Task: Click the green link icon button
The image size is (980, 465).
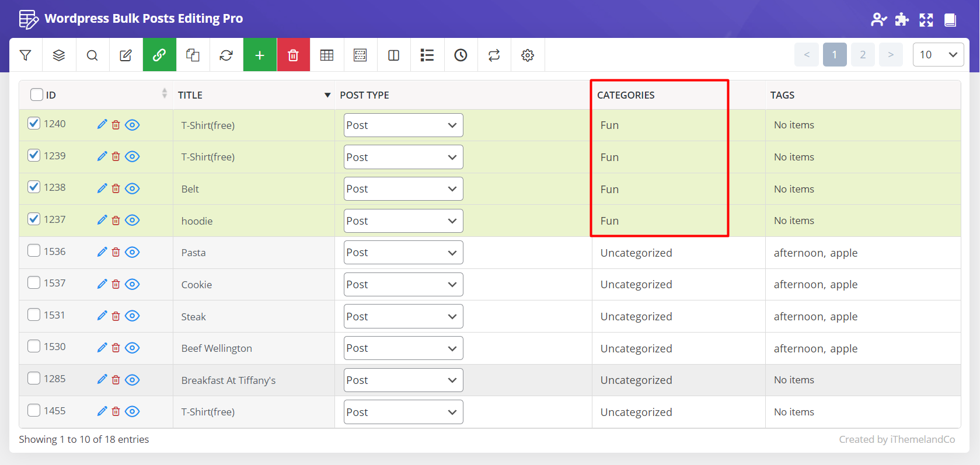Action: pos(159,55)
